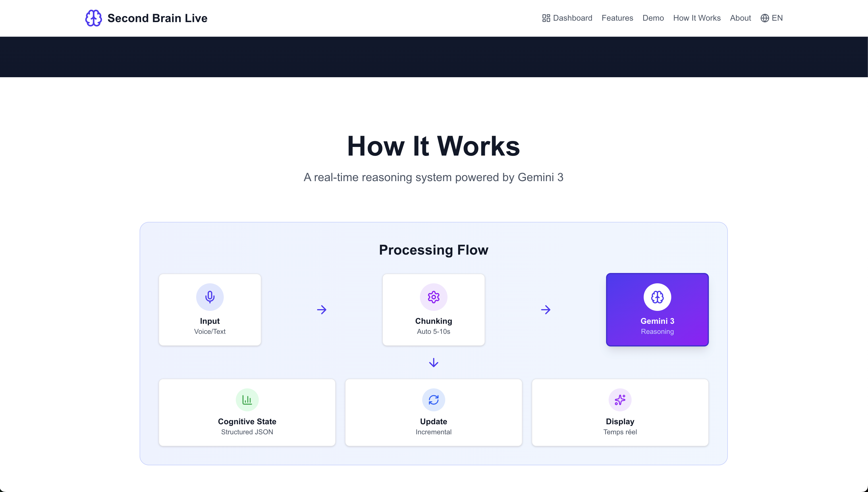Open the About page link
This screenshot has height=492, width=868.
(x=740, y=18)
